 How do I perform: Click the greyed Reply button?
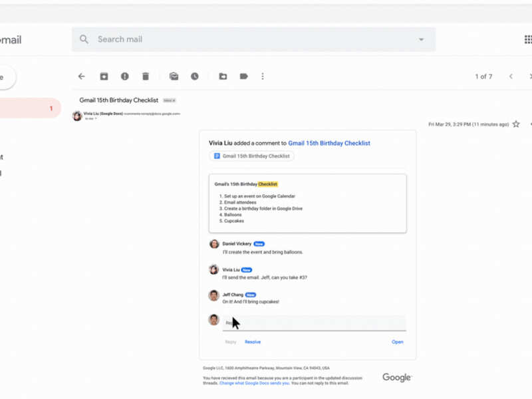231,342
